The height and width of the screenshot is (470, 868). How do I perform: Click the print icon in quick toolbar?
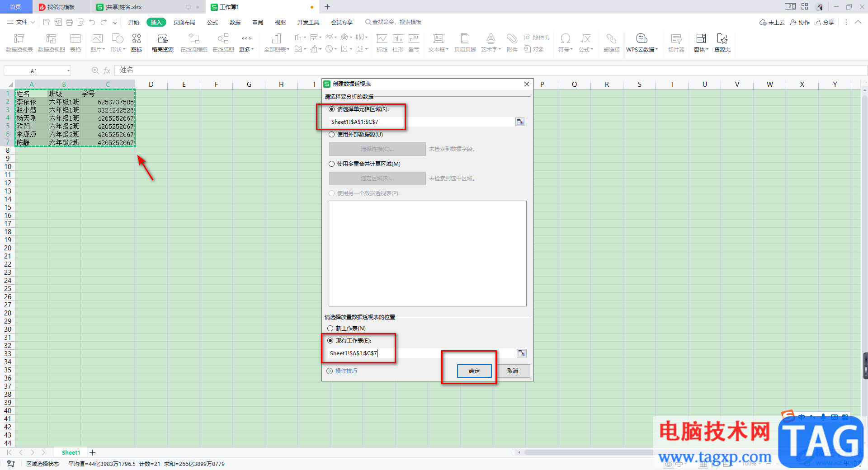pos(69,22)
